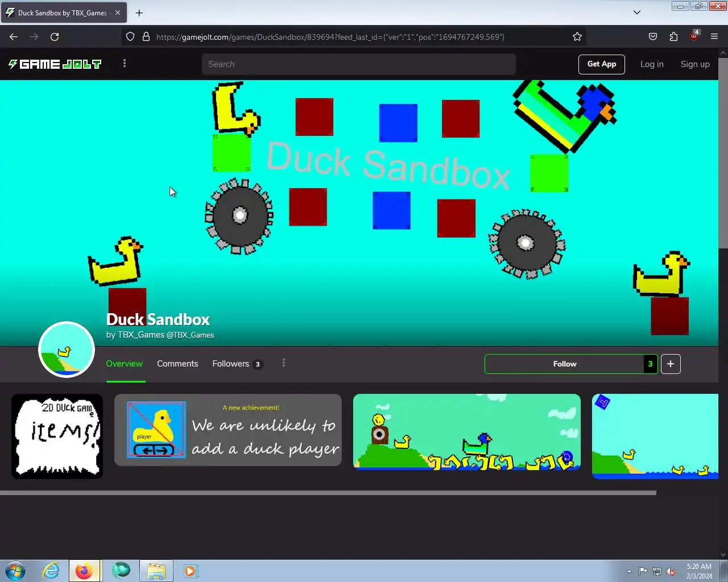Click the Log in link

pos(652,64)
